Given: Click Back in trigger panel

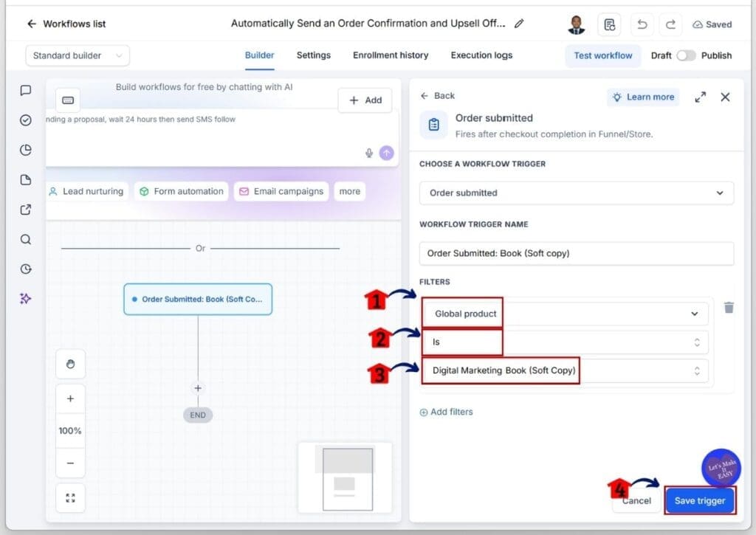Looking at the screenshot, I should (437, 96).
